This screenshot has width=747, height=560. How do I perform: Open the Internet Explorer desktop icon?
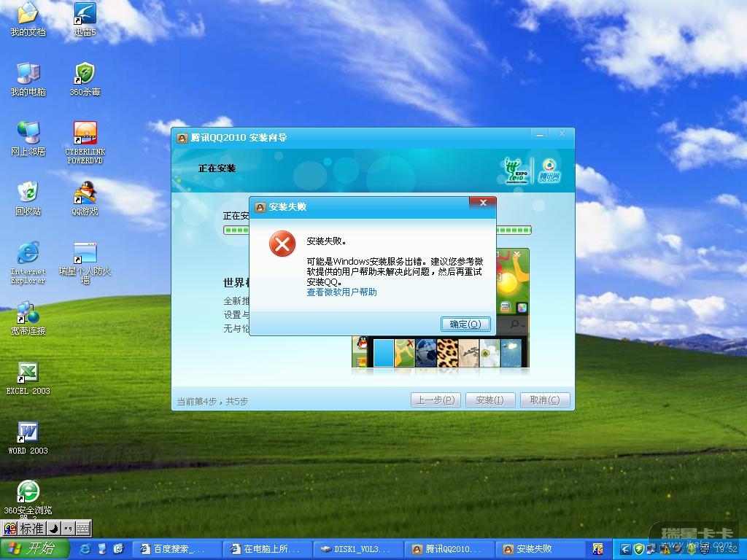tap(28, 262)
